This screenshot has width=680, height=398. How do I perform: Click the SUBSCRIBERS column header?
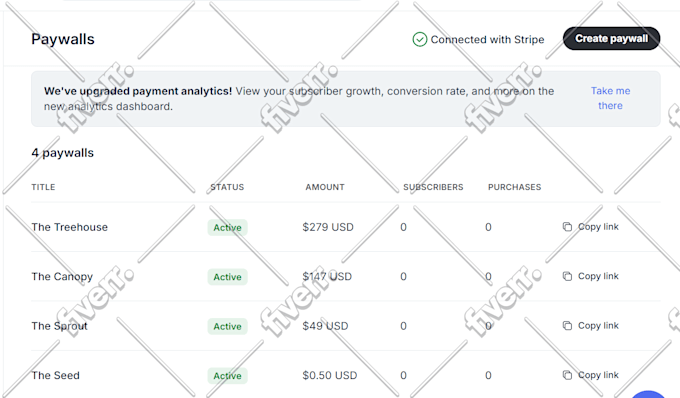(433, 187)
